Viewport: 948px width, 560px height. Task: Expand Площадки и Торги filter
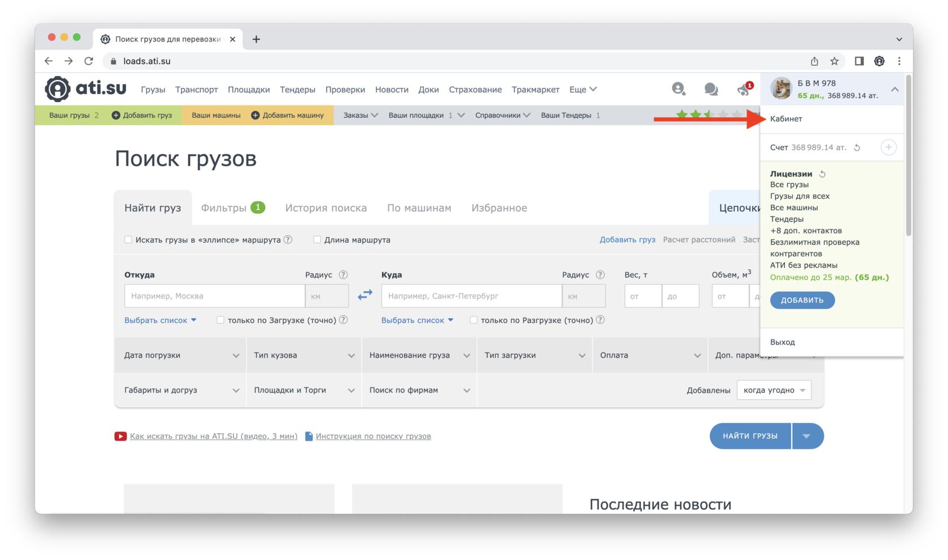[304, 390]
